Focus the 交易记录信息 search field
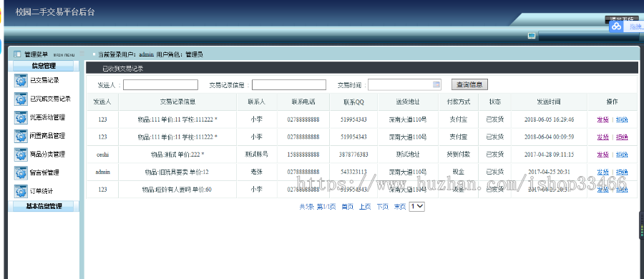The image size is (644, 279). click(289, 84)
